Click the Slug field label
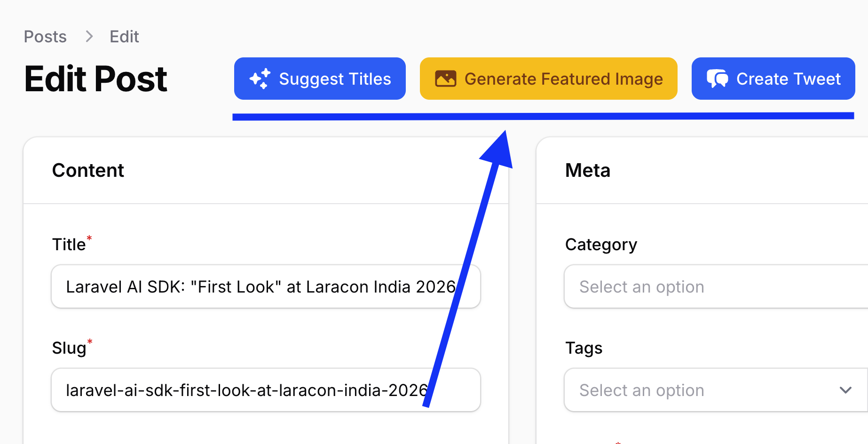The height and width of the screenshot is (444, 868). click(x=69, y=348)
